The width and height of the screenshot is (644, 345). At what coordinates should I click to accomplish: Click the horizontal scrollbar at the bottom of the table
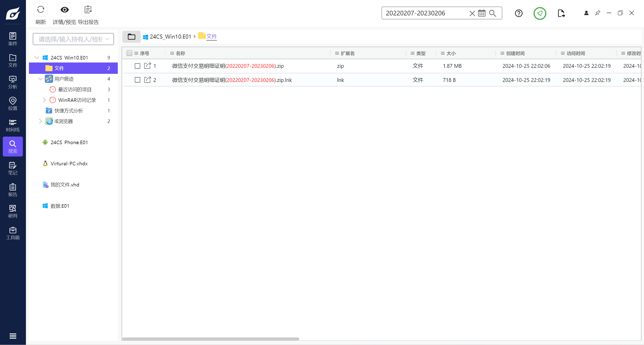[x=210, y=339]
